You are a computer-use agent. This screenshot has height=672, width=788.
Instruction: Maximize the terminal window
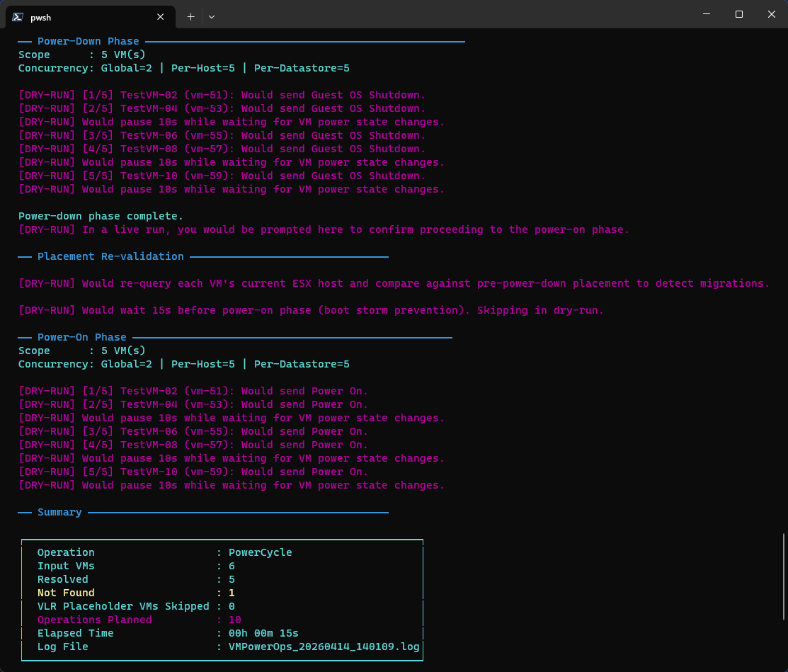coord(738,14)
